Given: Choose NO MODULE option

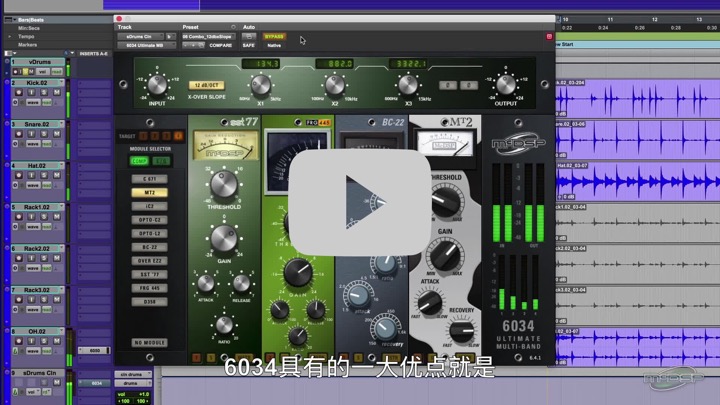Looking at the screenshot, I should coord(150,343).
